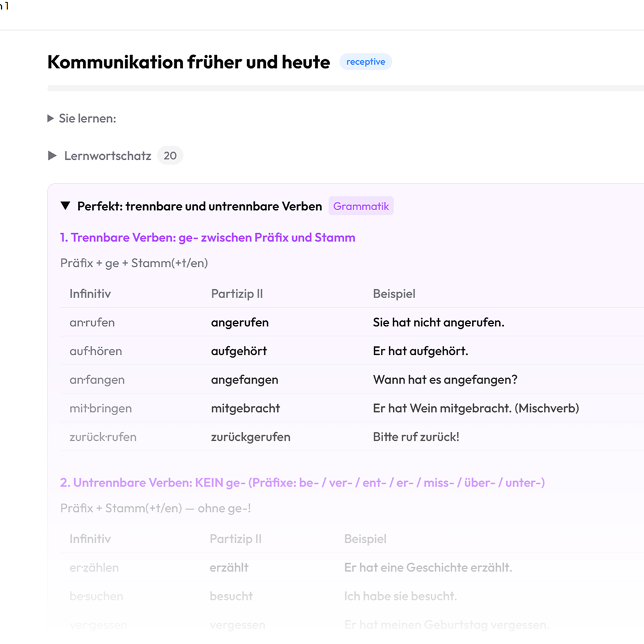
Task: Expand the 'Sie lernen:' disclosure triangle
Action: click(x=51, y=118)
